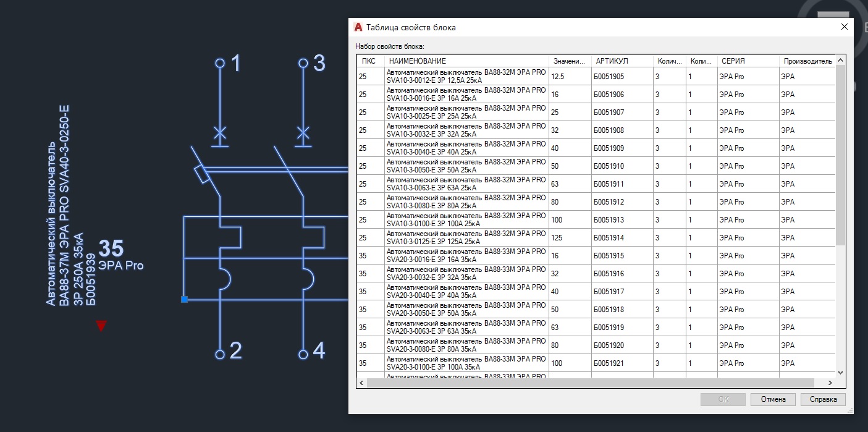This screenshot has width=868, height=432.
Task: Select the row with article Б0051905
Action: [596, 77]
